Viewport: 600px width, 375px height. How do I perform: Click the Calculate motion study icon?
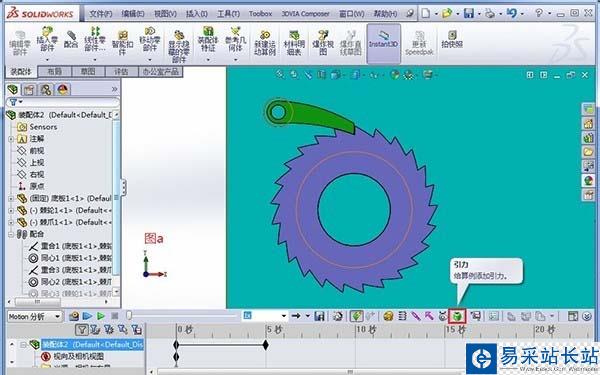[74, 316]
